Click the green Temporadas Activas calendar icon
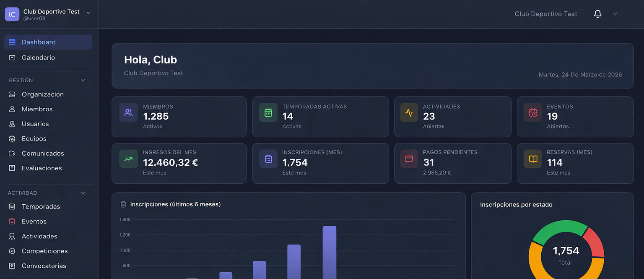The image size is (644, 279). pyautogui.click(x=268, y=112)
